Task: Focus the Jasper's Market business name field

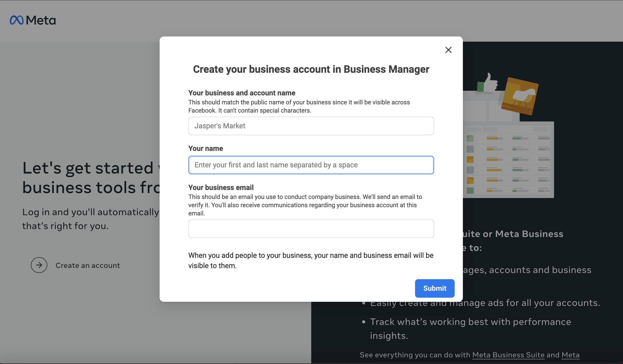Action: 311,126
